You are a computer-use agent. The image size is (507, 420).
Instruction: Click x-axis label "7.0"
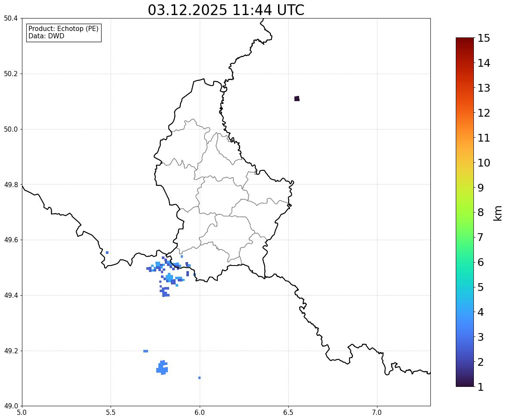(377, 413)
